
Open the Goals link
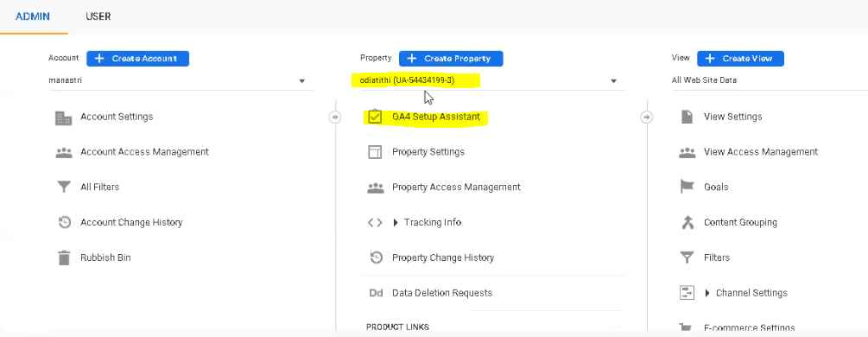(x=716, y=188)
